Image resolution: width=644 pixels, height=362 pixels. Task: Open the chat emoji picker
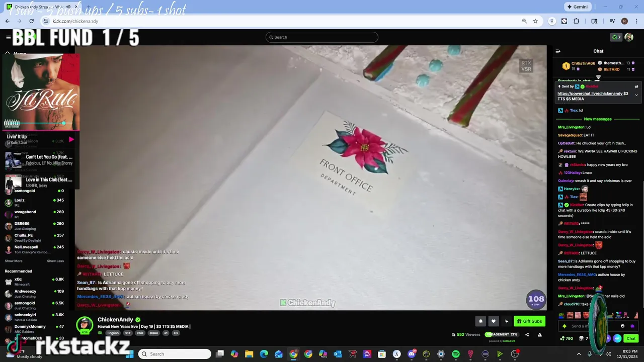tap(622, 326)
